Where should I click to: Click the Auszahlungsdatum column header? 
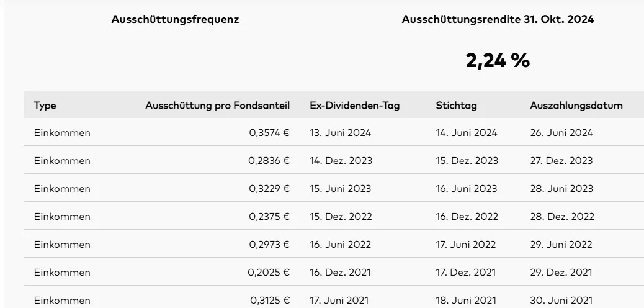pyautogui.click(x=576, y=106)
